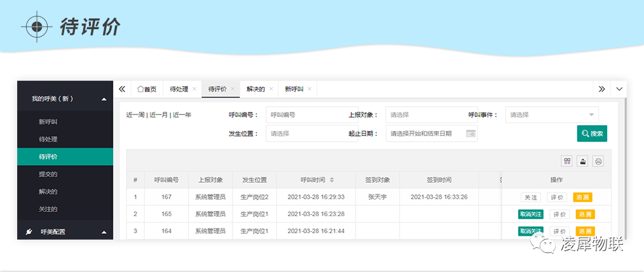
Task: Click the export table icon
Action: coord(582,161)
